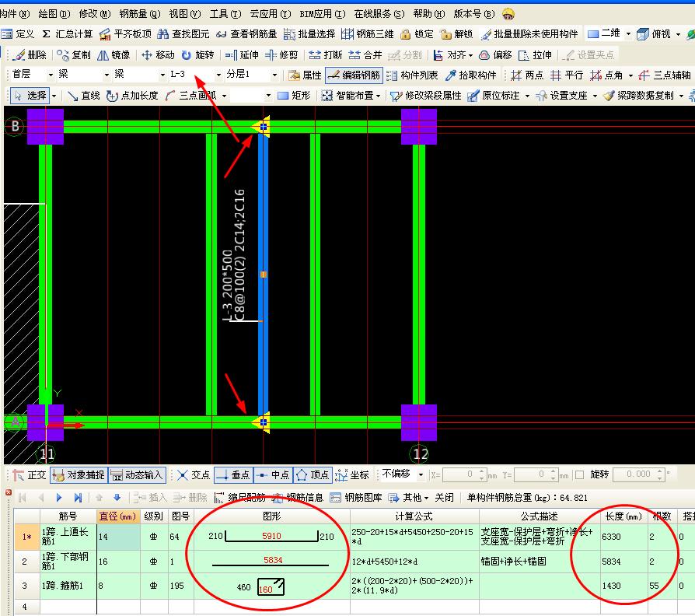Click the 直径 cell with value 14
695x616 pixels.
click(x=118, y=537)
